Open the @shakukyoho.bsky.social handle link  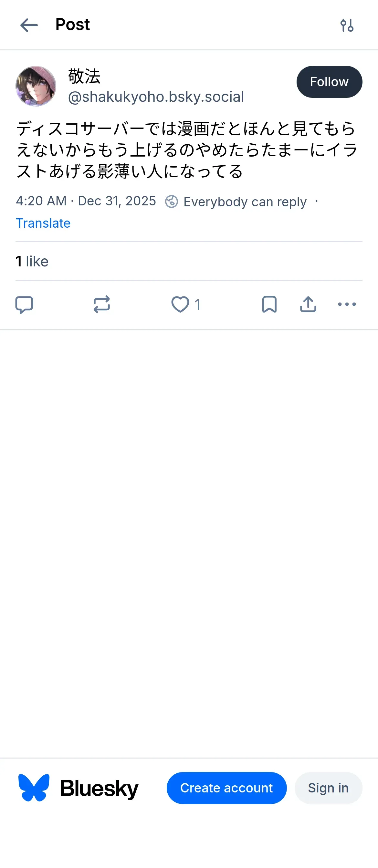(156, 97)
